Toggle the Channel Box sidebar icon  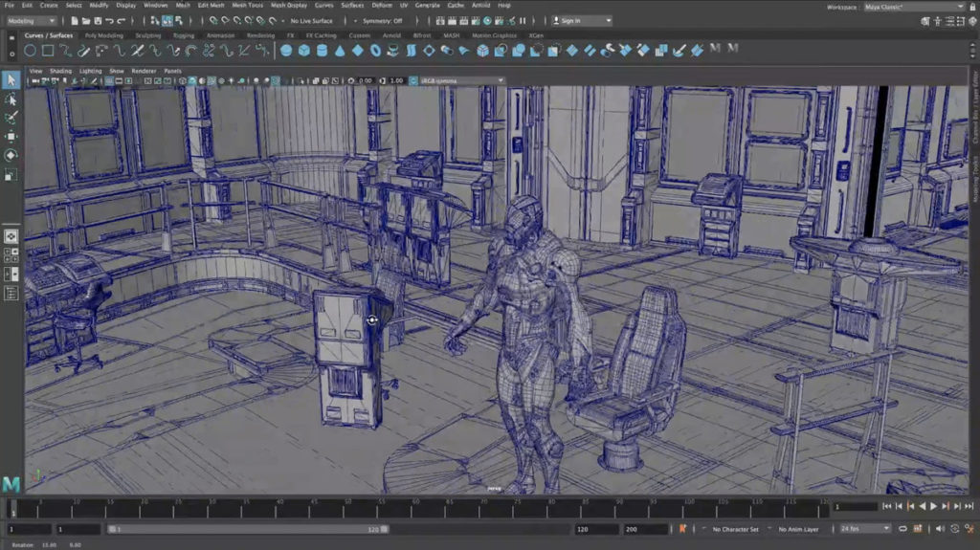[972, 21]
